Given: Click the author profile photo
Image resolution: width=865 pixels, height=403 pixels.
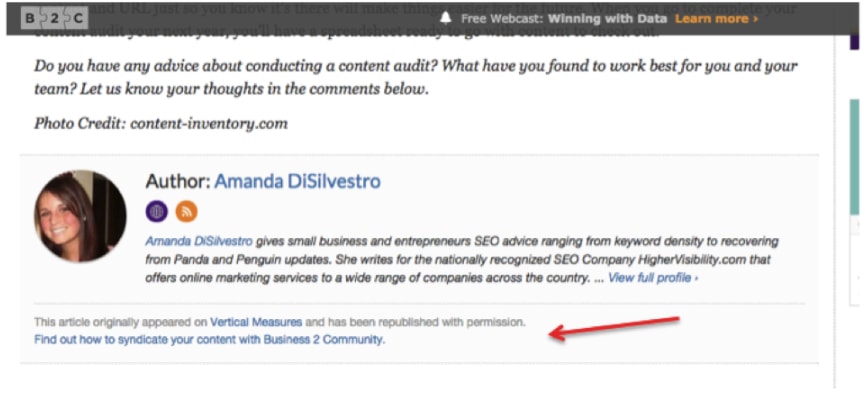Looking at the screenshot, I should pyautogui.click(x=81, y=216).
